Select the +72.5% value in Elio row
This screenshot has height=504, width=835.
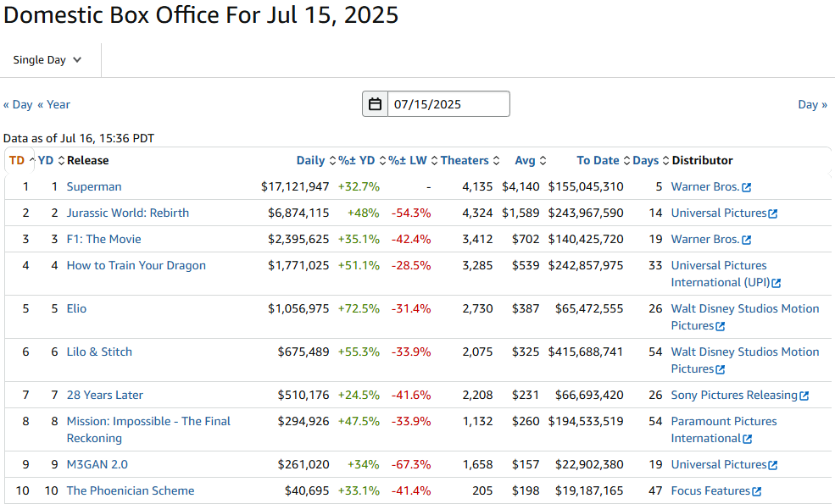359,308
